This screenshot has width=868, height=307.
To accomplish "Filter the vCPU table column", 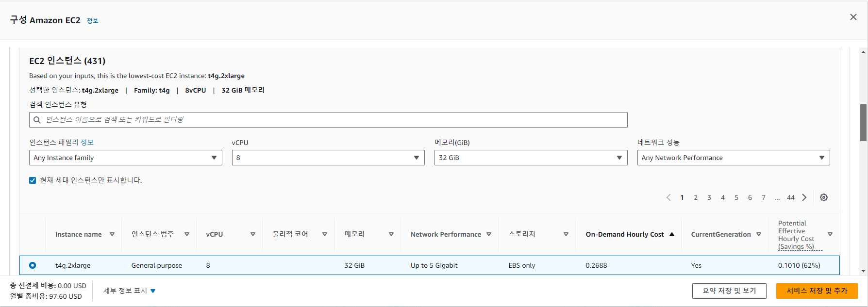I will 253,234.
